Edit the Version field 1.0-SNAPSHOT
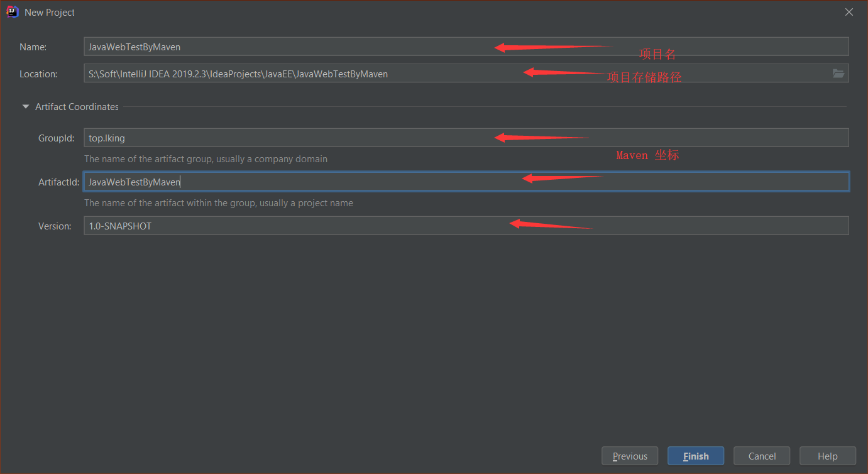 (x=466, y=226)
